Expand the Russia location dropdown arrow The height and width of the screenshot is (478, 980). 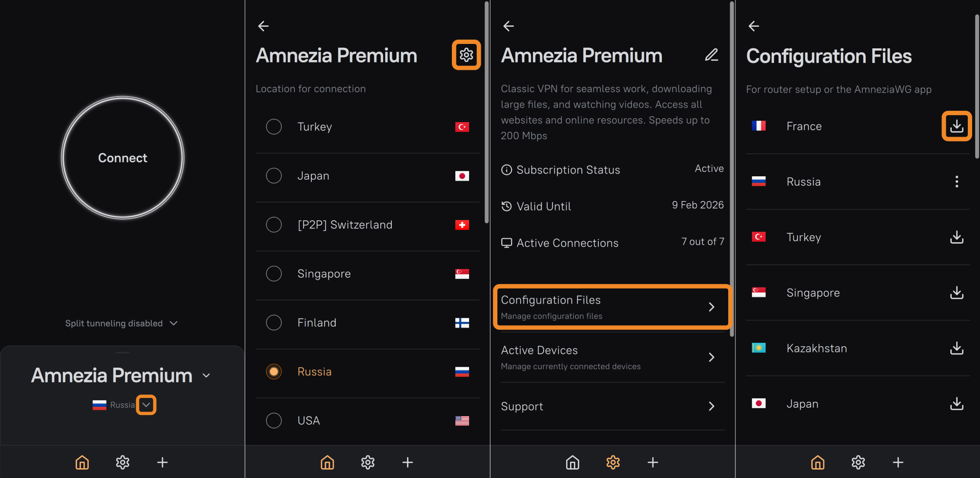pos(146,405)
